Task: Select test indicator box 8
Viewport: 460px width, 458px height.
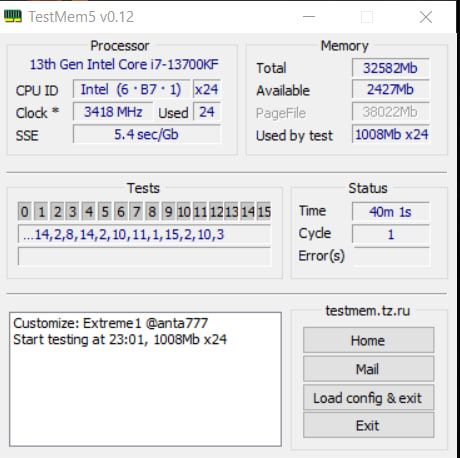Action: (152, 211)
